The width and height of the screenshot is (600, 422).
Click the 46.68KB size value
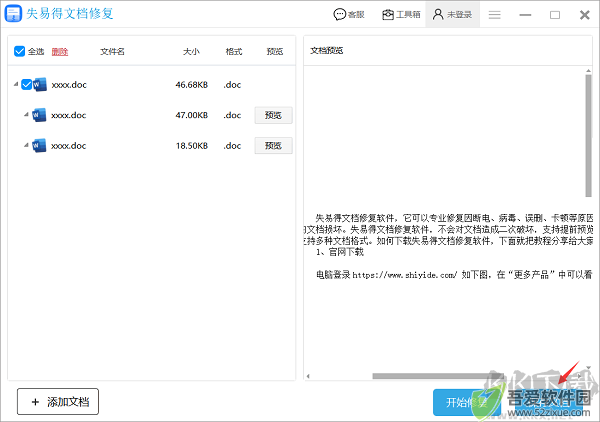click(192, 85)
